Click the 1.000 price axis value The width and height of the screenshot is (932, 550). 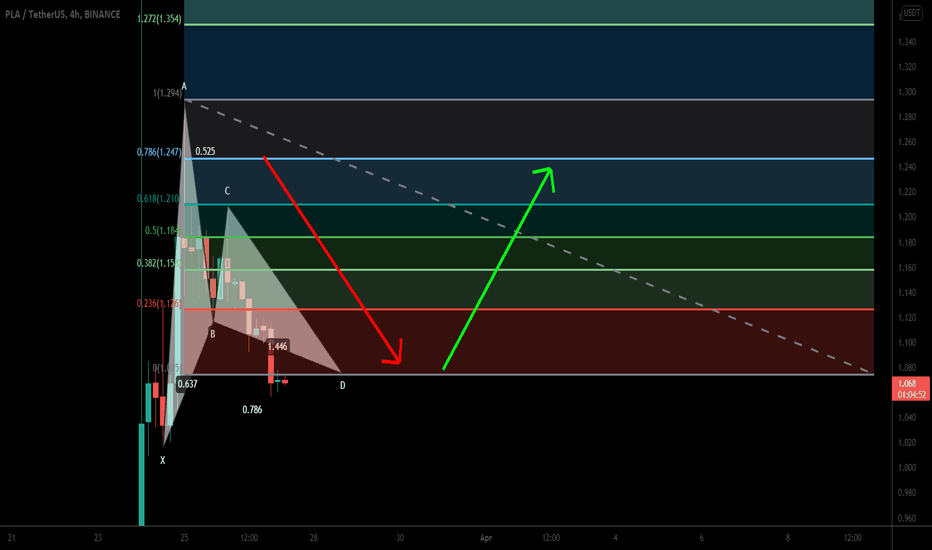(x=907, y=467)
